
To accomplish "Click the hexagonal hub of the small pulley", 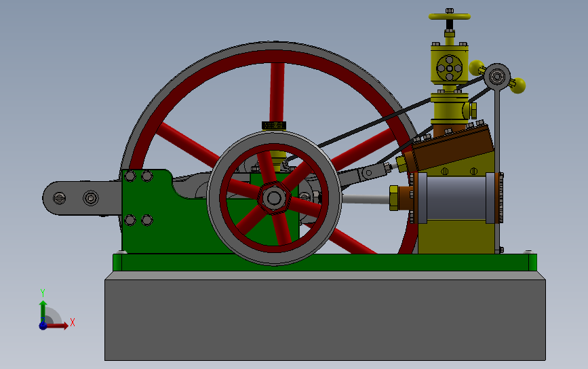I will tap(274, 197).
